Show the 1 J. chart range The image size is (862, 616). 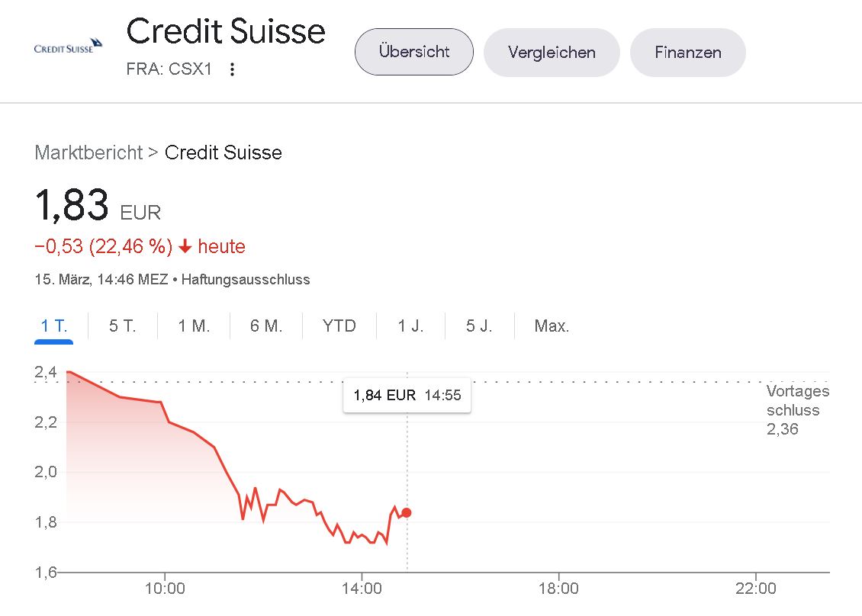pyautogui.click(x=410, y=326)
